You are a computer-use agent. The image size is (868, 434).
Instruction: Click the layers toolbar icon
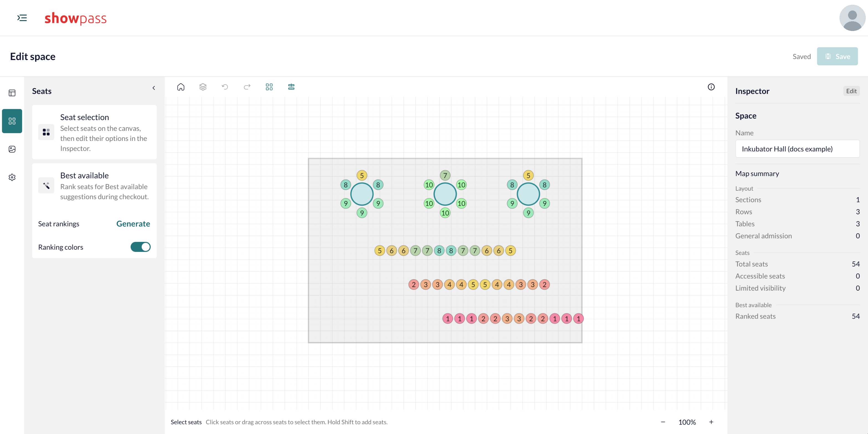[203, 87]
